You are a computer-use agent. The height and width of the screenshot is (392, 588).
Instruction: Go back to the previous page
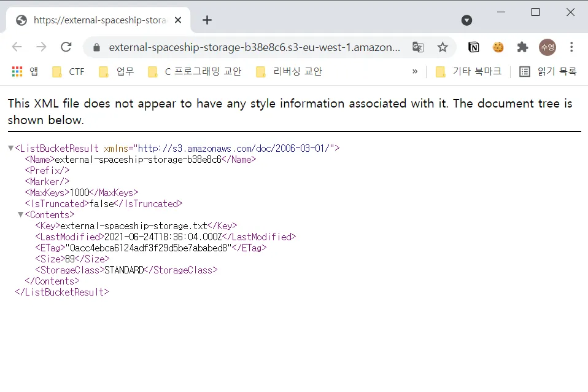[17, 47]
